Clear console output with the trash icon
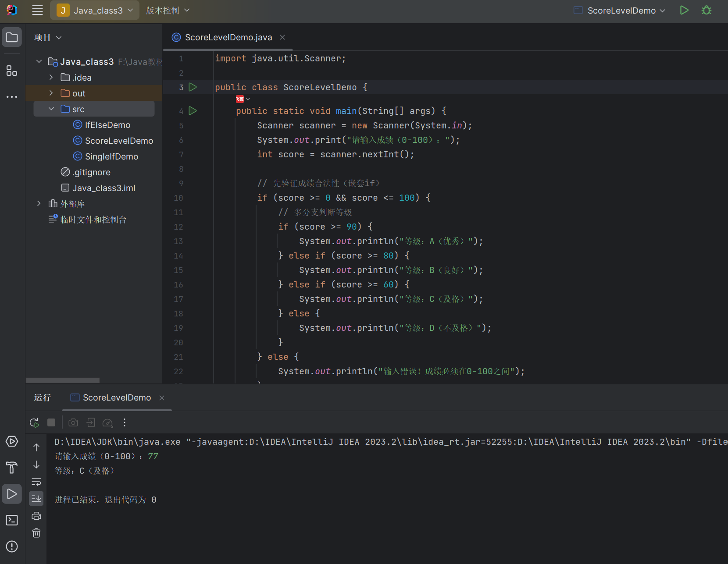Image resolution: width=728 pixels, height=564 pixels. pos(36,533)
